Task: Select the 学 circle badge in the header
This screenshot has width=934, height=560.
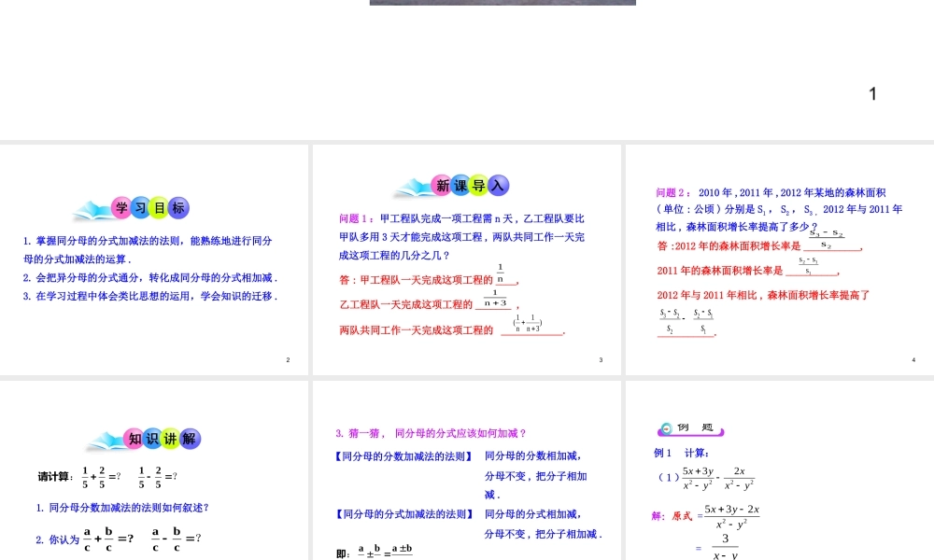Action: pyautogui.click(x=120, y=208)
